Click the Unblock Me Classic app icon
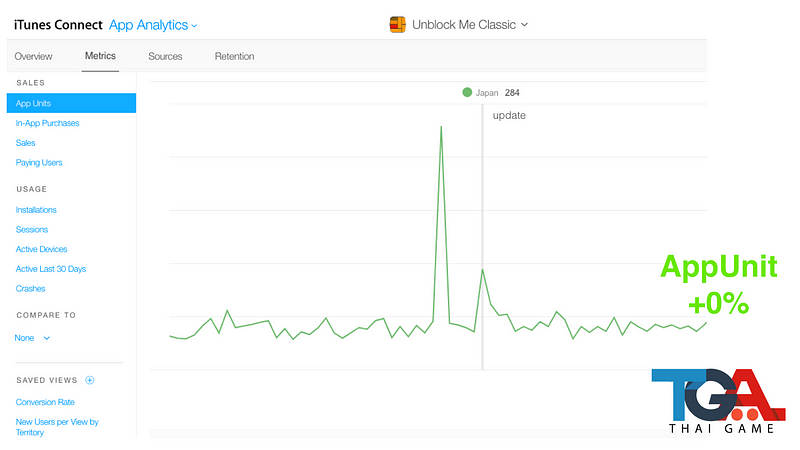The height and width of the screenshot is (450, 800). [x=398, y=25]
